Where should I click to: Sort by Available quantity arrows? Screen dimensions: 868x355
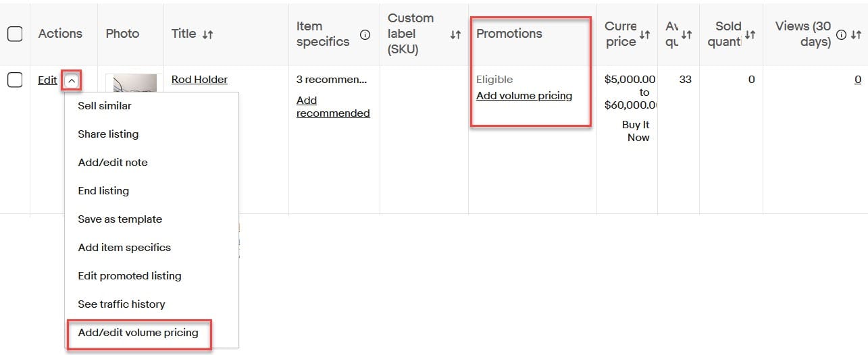tap(687, 34)
